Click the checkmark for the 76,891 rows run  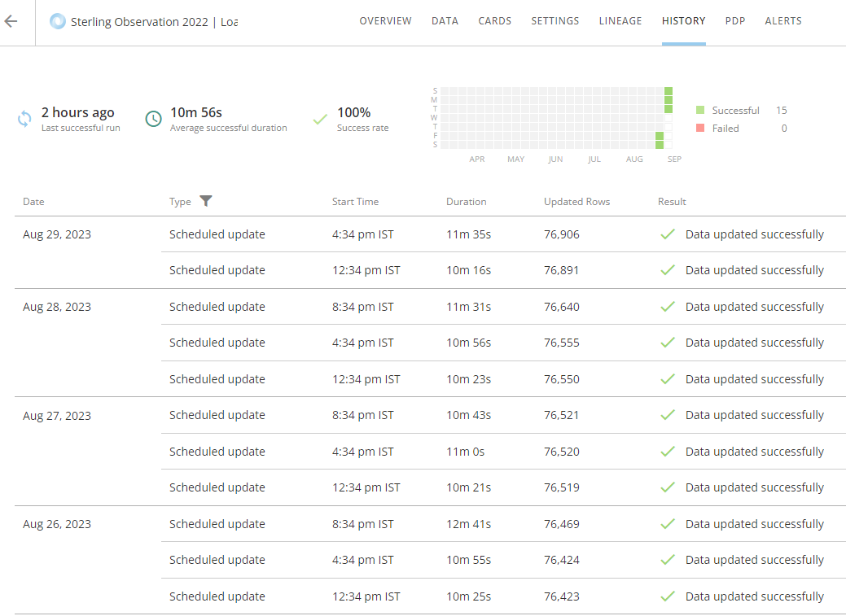(668, 269)
